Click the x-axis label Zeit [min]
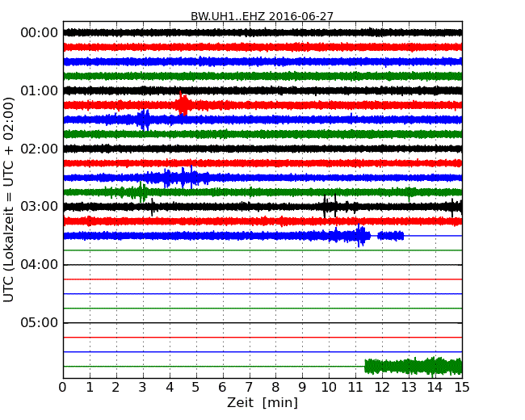 (x=262, y=402)
